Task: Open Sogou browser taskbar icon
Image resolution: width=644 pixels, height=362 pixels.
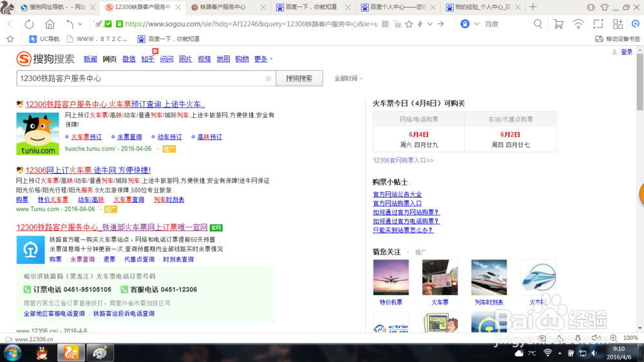Action: coord(70,353)
